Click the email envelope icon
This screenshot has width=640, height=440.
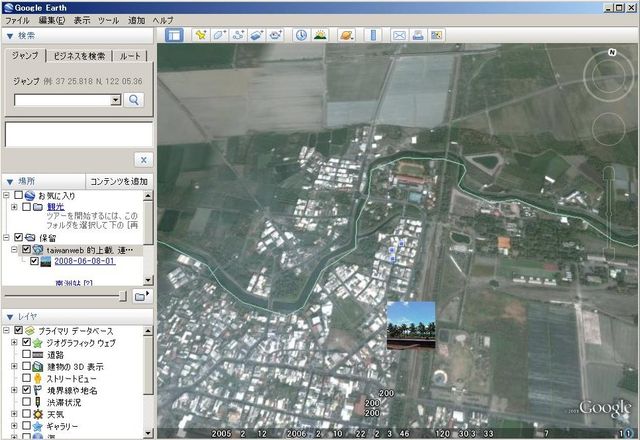pyautogui.click(x=399, y=35)
